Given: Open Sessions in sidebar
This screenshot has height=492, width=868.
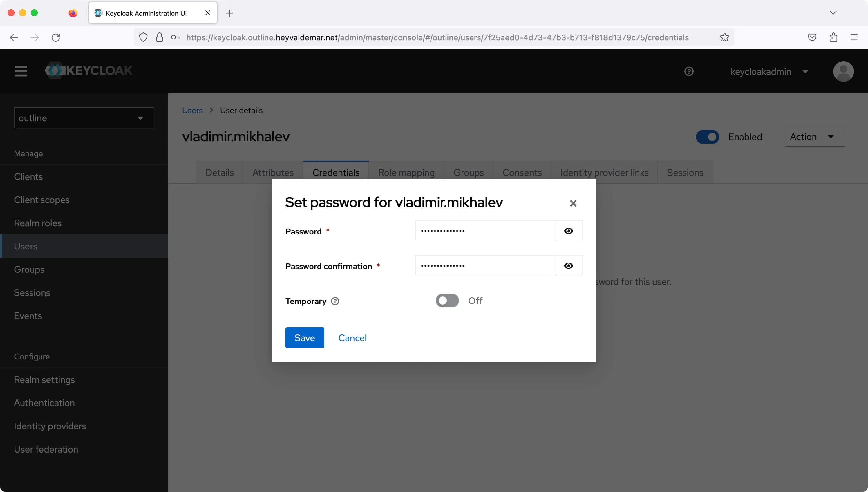Looking at the screenshot, I should [x=84, y=293].
